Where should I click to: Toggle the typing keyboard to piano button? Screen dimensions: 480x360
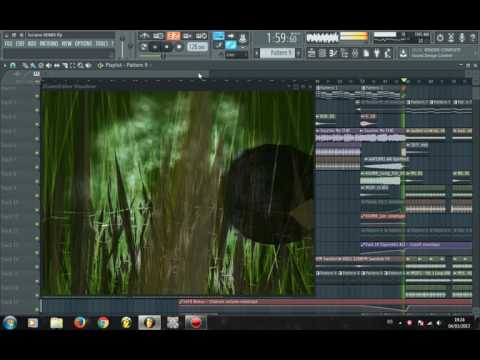[x=218, y=36]
